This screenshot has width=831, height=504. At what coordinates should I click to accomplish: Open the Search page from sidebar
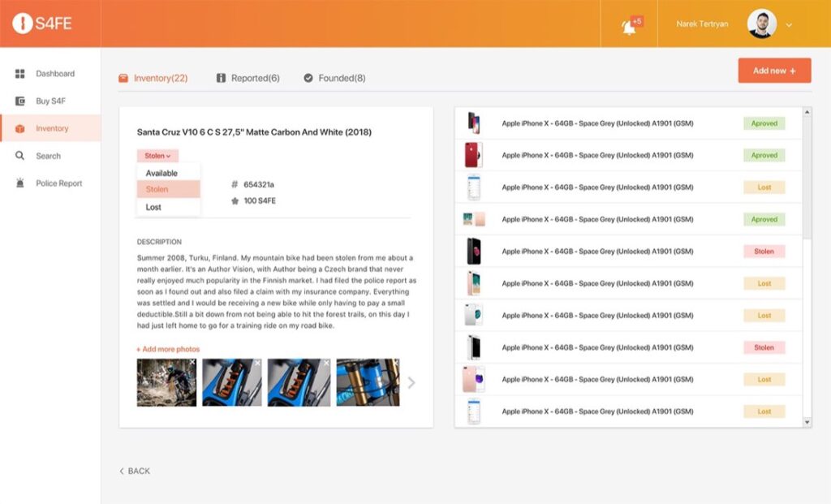pos(50,156)
